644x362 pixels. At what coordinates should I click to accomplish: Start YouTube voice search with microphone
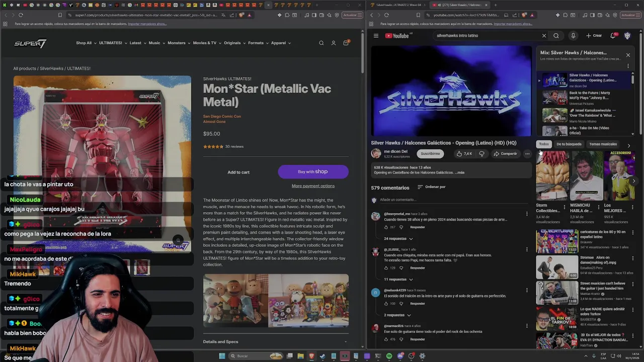[573, 36]
